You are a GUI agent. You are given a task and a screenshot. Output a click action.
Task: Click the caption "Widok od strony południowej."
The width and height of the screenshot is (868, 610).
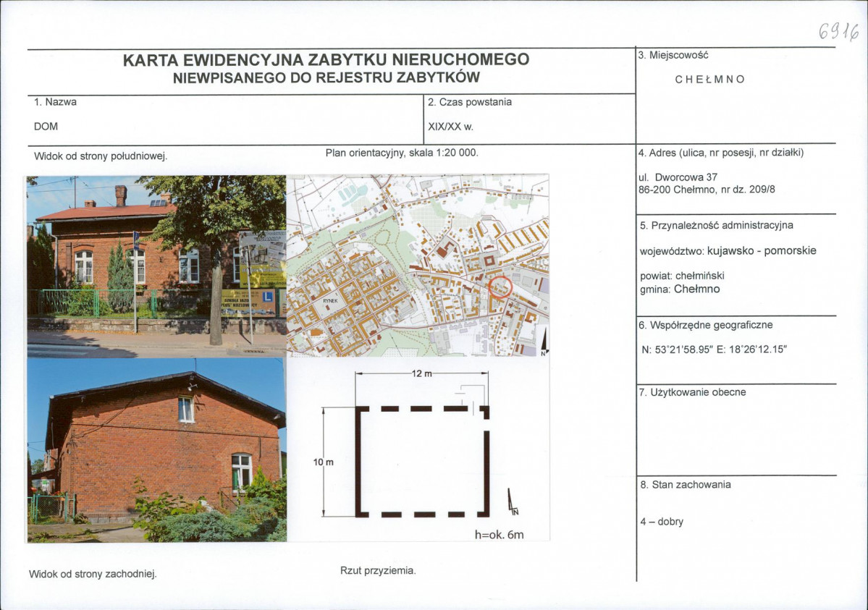pyautogui.click(x=101, y=156)
